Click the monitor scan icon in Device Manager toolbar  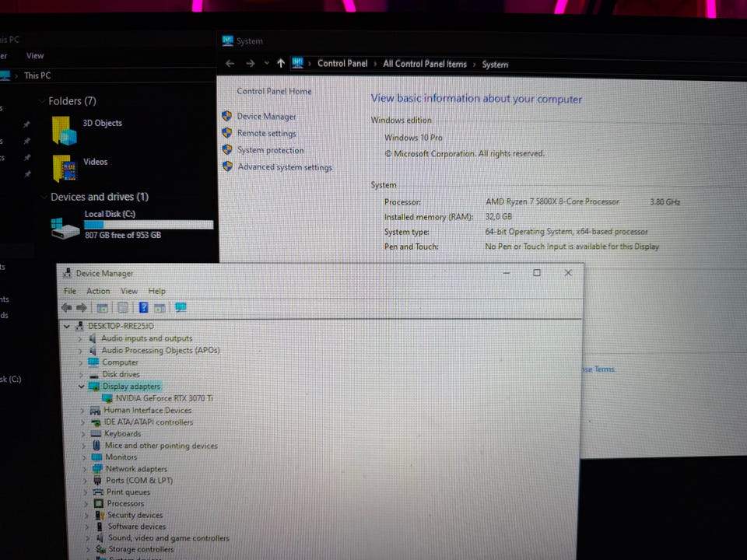coord(181,308)
